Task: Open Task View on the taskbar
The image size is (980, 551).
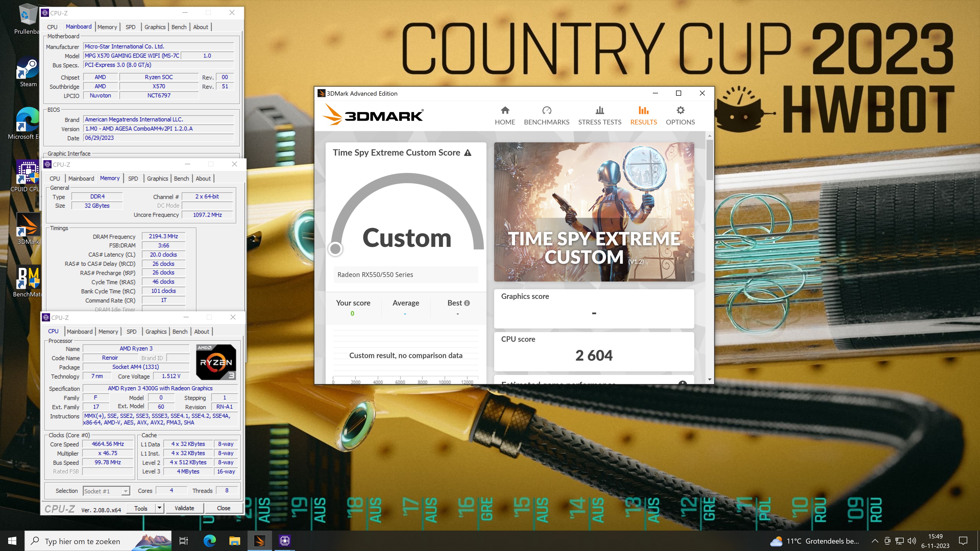Action: coord(184,541)
